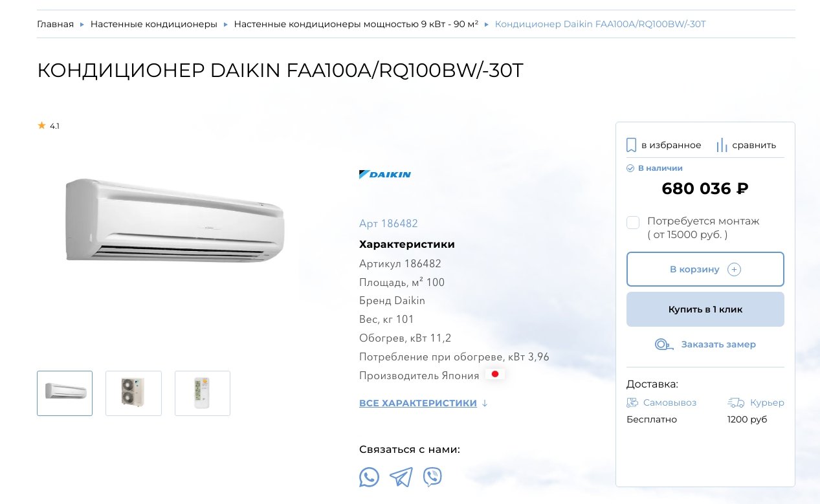Click Купить в 1 клик button

click(x=705, y=309)
